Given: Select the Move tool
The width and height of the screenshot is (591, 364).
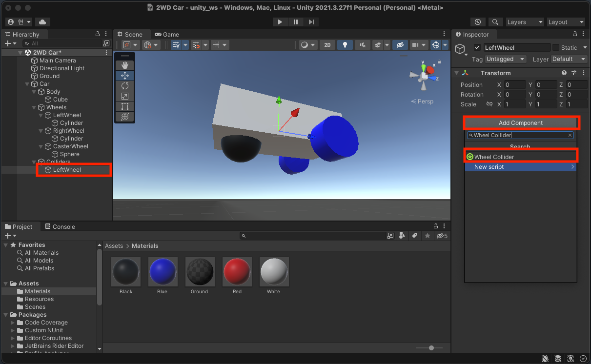Looking at the screenshot, I should point(124,76).
